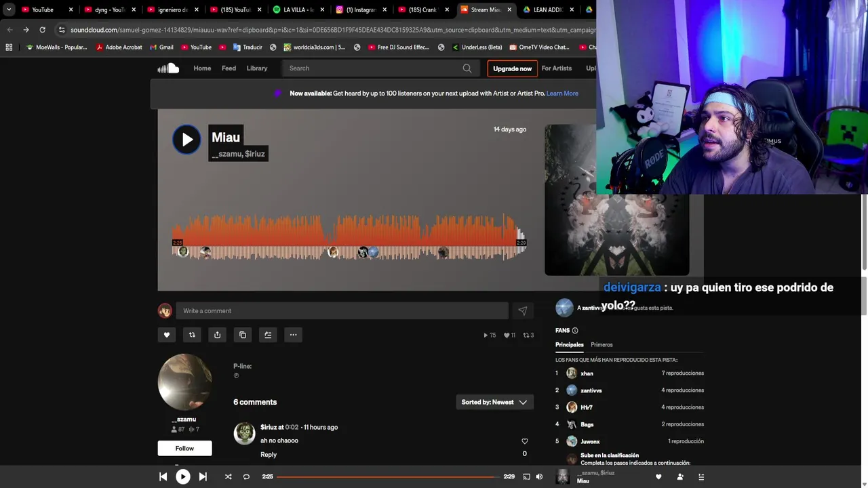Open For Artists link
Viewport: 868px width, 488px height.
pyautogui.click(x=556, y=68)
